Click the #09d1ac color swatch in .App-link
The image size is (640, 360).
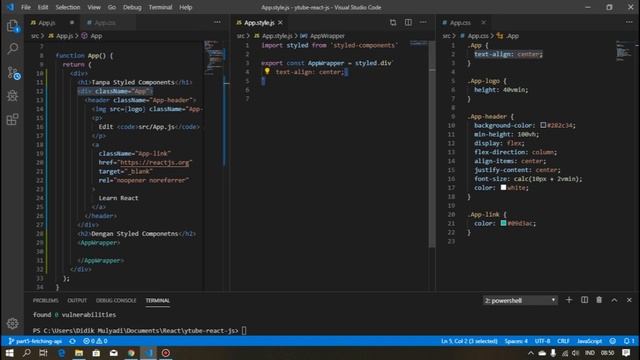click(503, 223)
